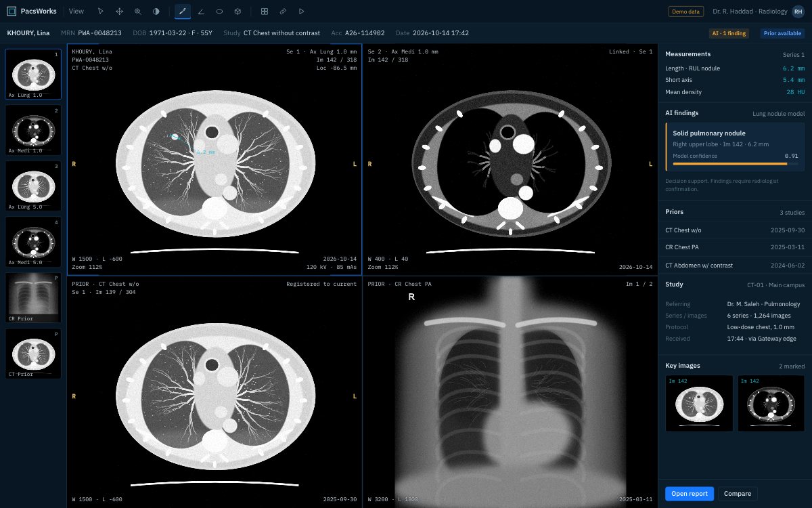Click 6 series · 1,264 images
Screen dimensions: 812x508
[x=760, y=316]
